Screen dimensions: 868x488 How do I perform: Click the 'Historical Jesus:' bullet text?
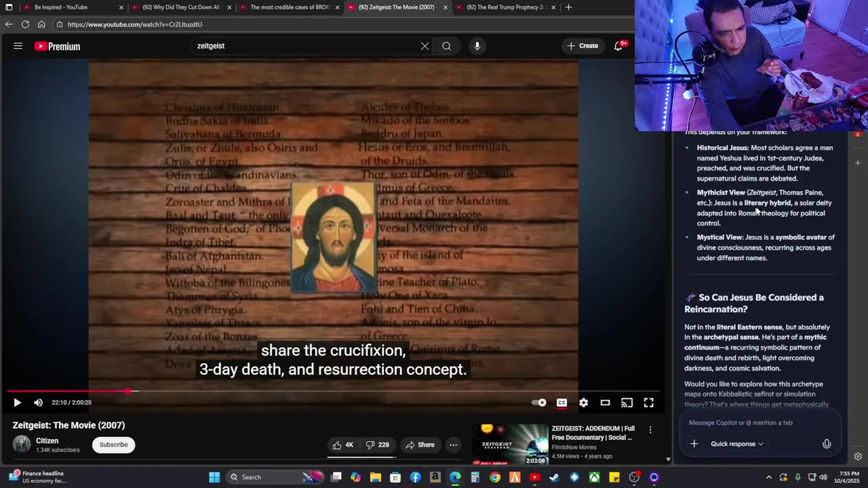click(723, 148)
